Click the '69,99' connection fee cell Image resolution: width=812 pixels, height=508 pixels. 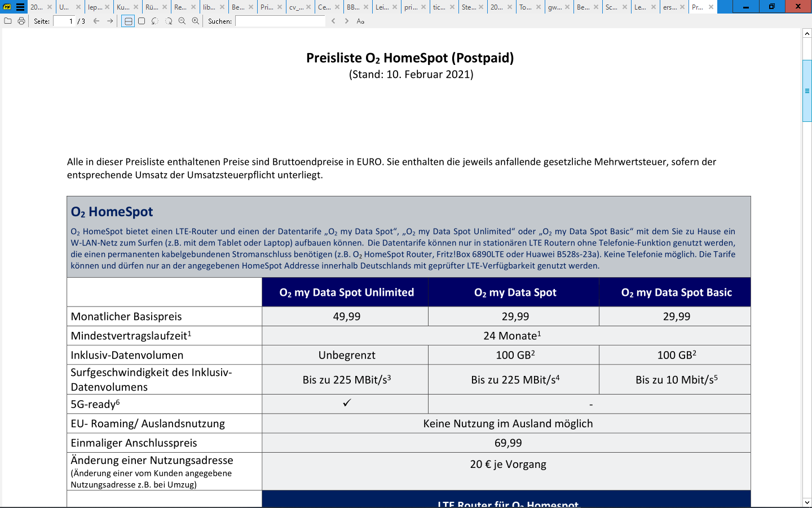point(506,443)
